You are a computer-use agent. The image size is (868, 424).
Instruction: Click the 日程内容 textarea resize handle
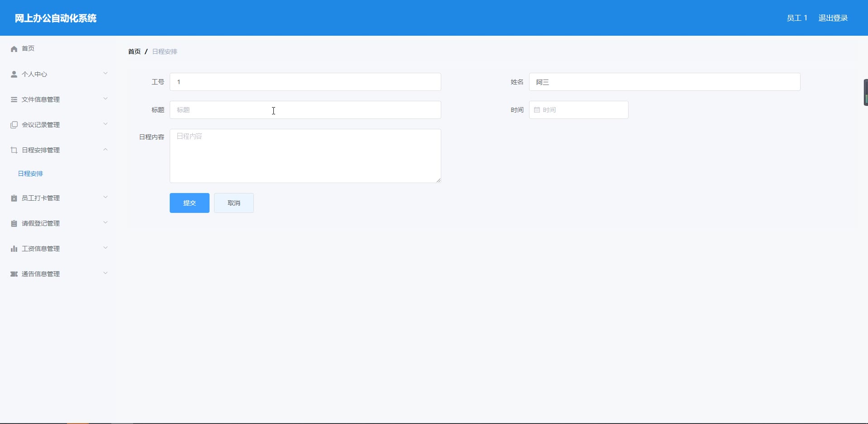(438, 180)
